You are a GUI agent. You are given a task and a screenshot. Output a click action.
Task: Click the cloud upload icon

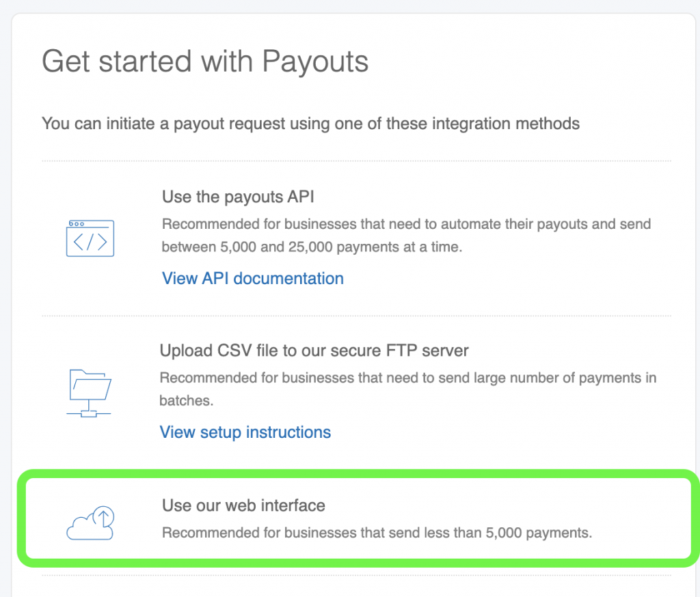(90, 523)
